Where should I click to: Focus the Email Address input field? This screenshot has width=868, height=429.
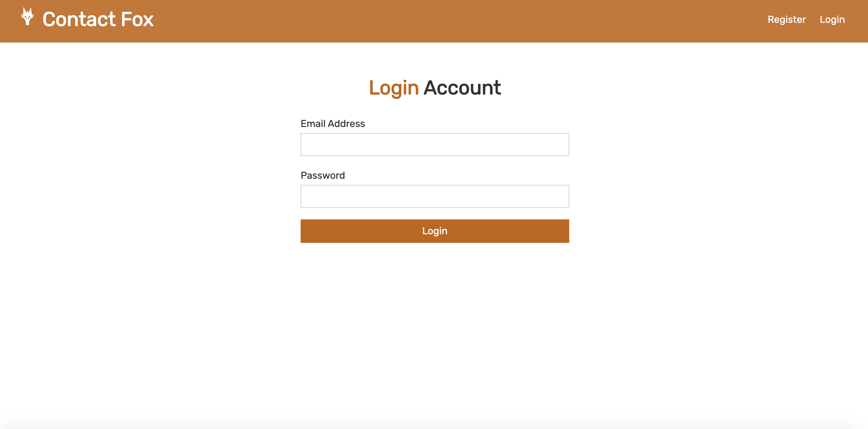coord(435,144)
